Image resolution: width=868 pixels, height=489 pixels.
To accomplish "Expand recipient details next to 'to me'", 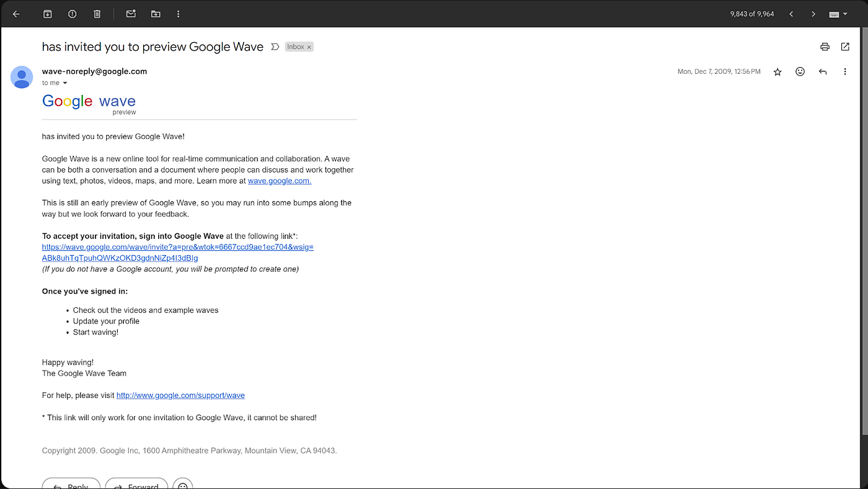I will pos(65,83).
